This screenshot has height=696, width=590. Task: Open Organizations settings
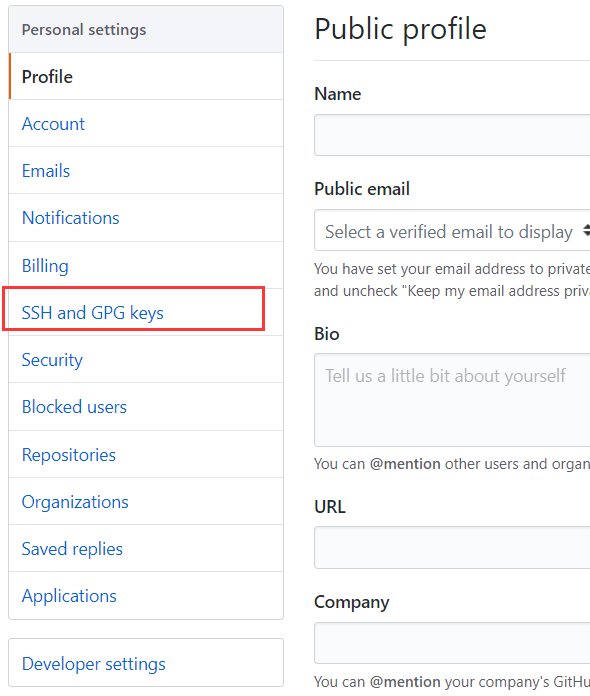(146, 502)
